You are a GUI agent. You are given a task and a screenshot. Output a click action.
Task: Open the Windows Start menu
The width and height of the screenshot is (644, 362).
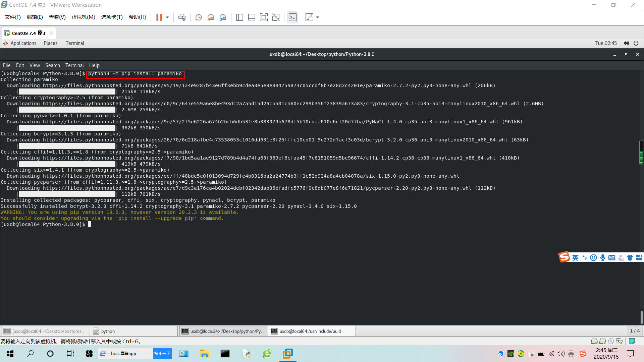10,354
